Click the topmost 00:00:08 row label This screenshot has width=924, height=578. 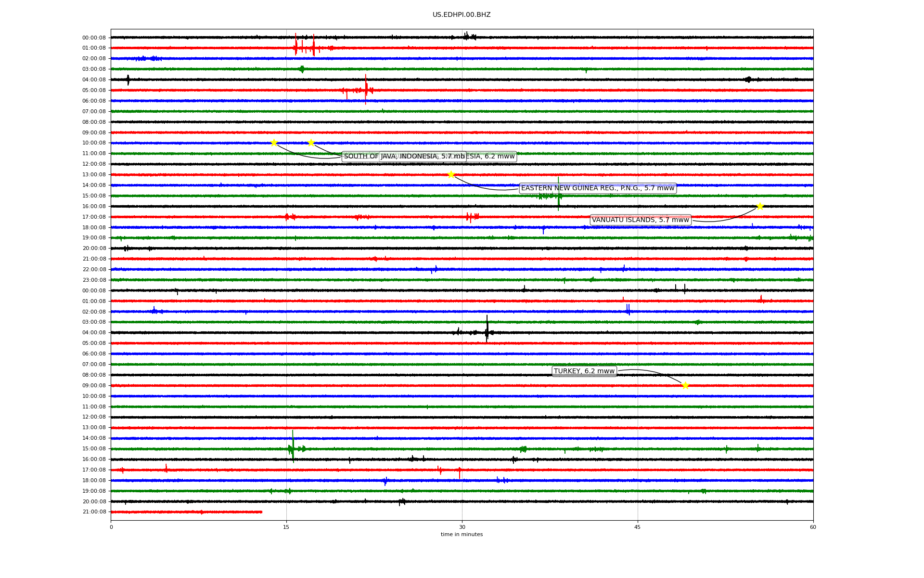(94, 38)
